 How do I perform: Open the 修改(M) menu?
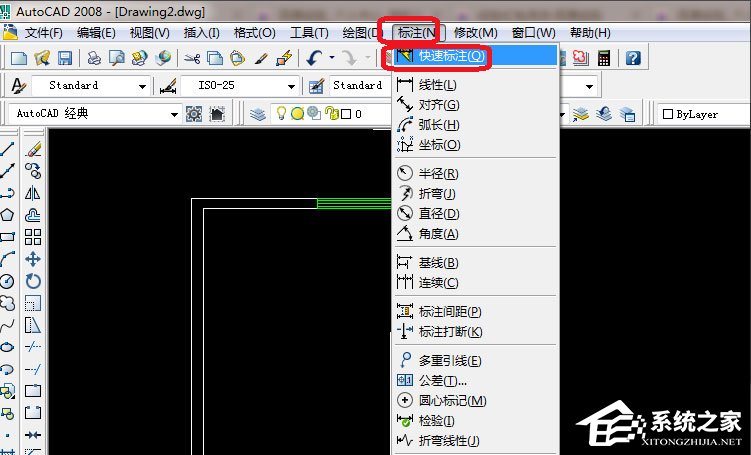click(x=476, y=33)
